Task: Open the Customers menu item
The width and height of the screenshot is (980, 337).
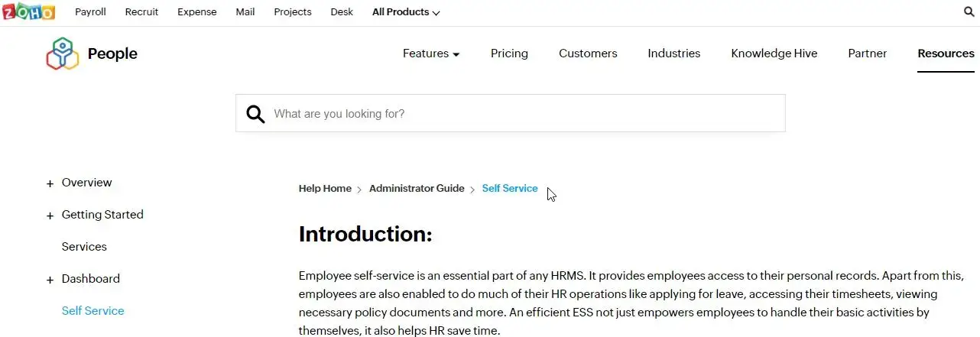Action: [x=588, y=53]
